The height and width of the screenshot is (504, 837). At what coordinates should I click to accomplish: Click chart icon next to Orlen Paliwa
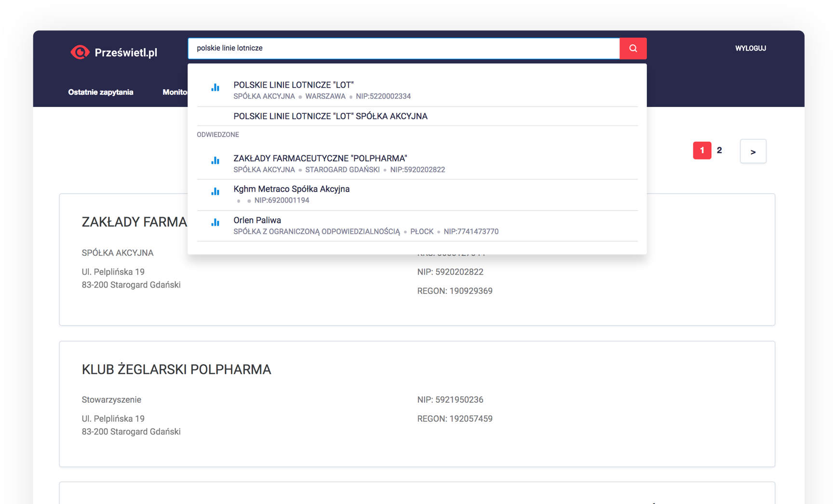[215, 222]
